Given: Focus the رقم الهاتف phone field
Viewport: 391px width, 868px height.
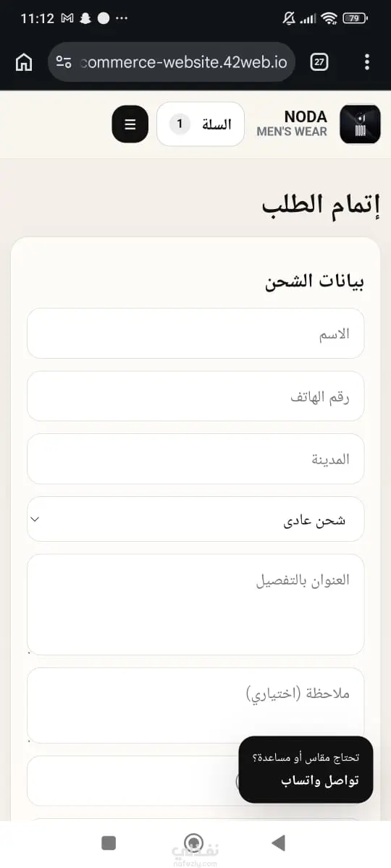Looking at the screenshot, I should click(x=195, y=396).
